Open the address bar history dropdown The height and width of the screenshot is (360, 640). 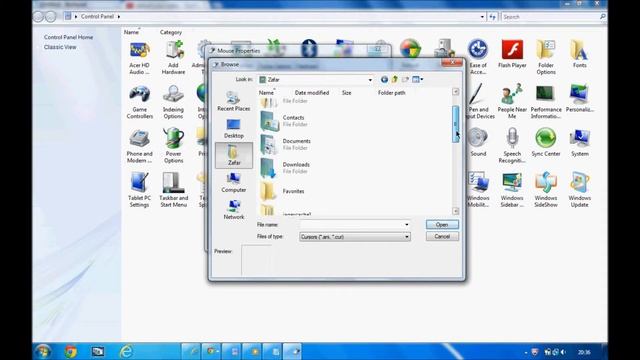coord(482,17)
